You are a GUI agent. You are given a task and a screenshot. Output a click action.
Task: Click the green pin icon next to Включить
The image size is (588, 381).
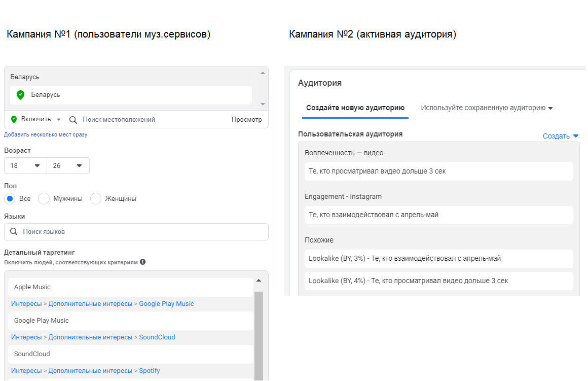tap(14, 119)
